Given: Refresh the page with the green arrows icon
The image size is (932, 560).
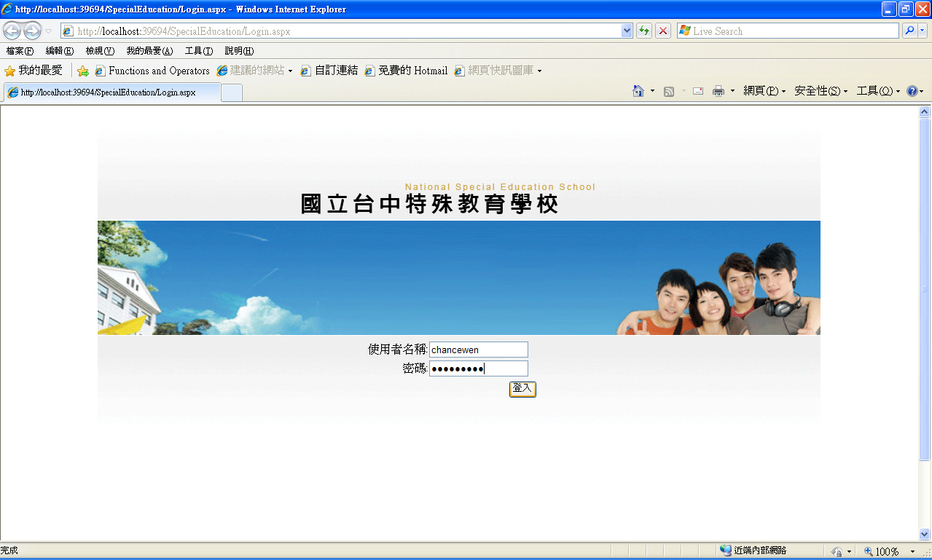Looking at the screenshot, I should (x=644, y=31).
